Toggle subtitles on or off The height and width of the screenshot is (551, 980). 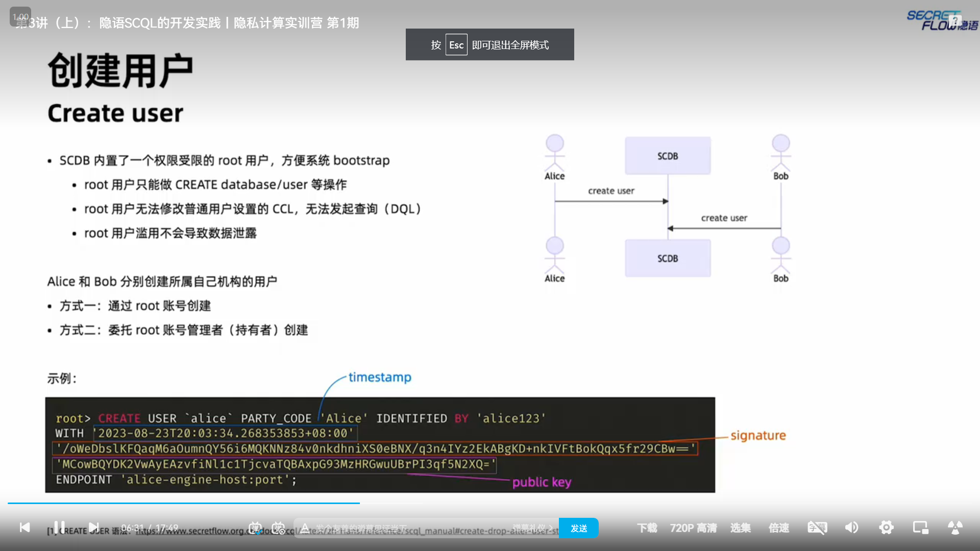pyautogui.click(x=817, y=528)
